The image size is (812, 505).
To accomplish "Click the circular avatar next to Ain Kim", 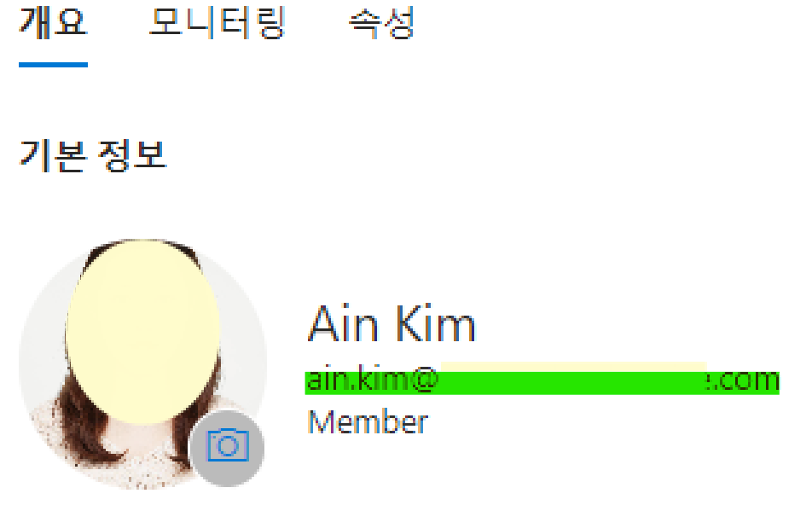I will 143,363.
